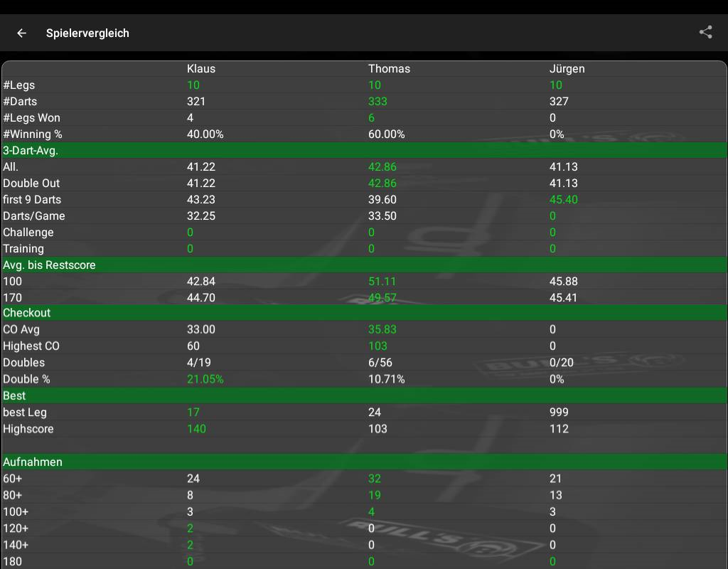Image resolution: width=728 pixels, height=569 pixels.
Task: Click the first 9 Darts row label
Action: tap(33, 200)
